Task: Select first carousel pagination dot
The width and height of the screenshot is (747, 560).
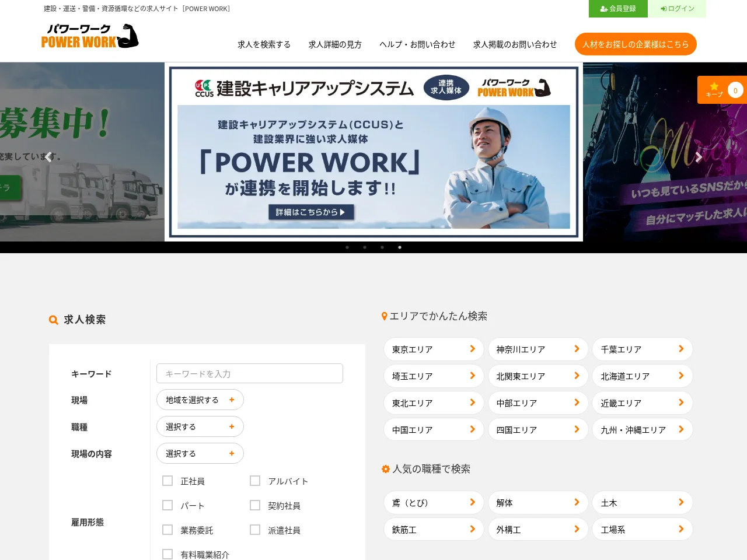Action: click(347, 247)
